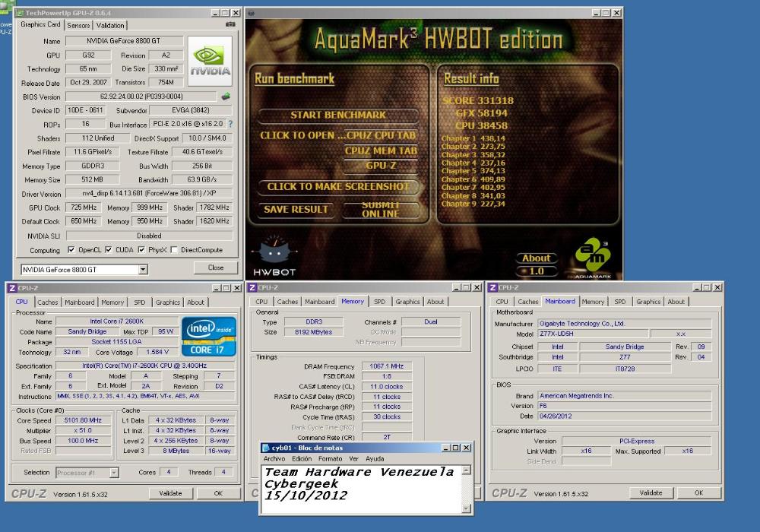Click the GPU-Z camera screenshot icon
The height and width of the screenshot is (532, 760).
coord(230,24)
